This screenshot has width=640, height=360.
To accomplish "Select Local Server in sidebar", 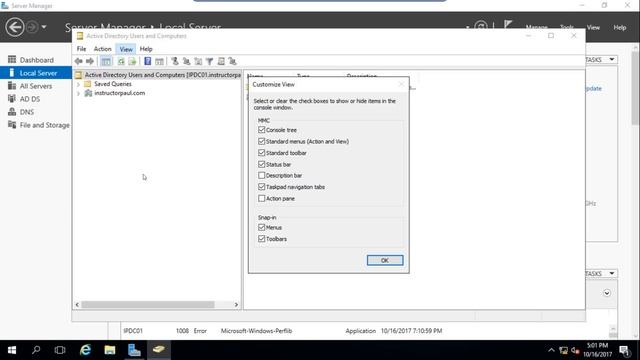I will tap(36, 73).
